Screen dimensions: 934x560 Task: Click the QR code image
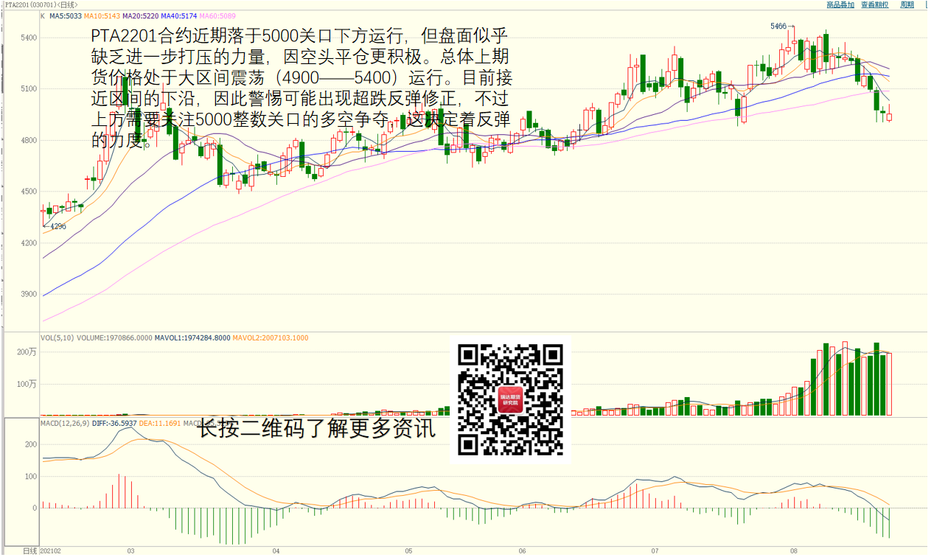510,399
